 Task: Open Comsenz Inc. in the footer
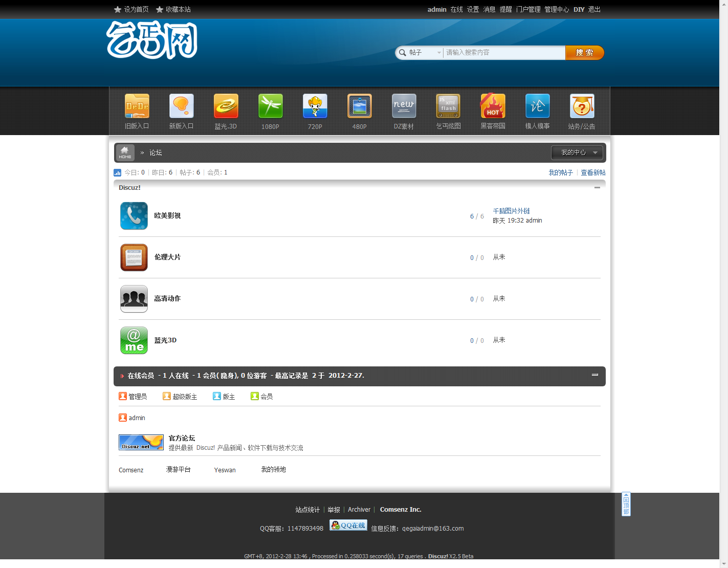click(401, 510)
